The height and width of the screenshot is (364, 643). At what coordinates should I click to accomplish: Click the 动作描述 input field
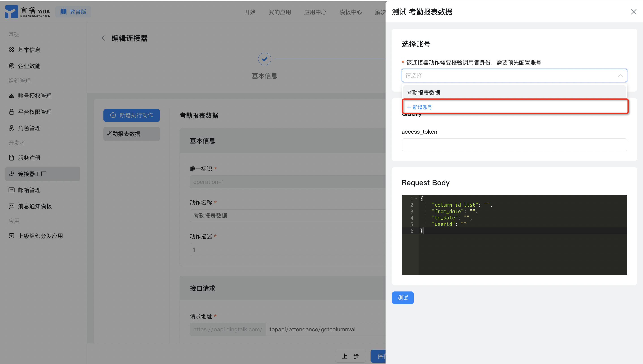pyautogui.click(x=287, y=250)
